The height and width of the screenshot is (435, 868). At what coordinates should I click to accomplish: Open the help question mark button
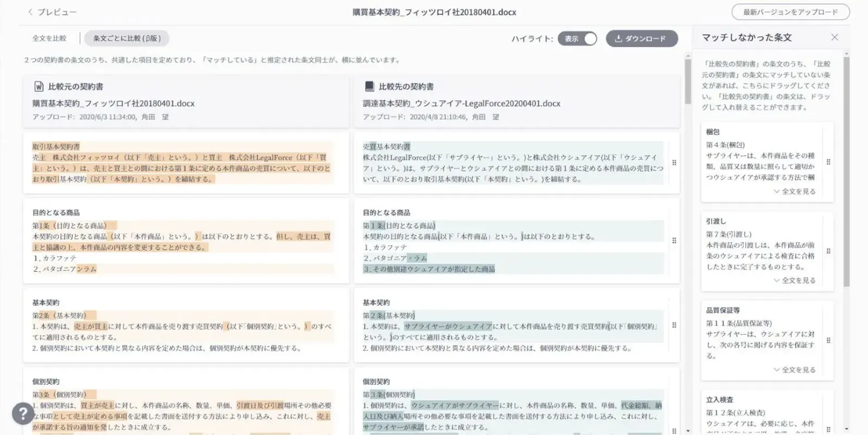(x=23, y=413)
